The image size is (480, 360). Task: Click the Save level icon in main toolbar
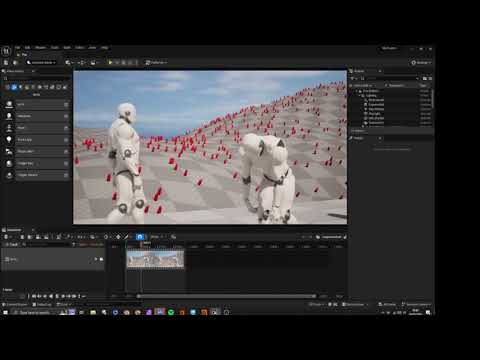6,62
